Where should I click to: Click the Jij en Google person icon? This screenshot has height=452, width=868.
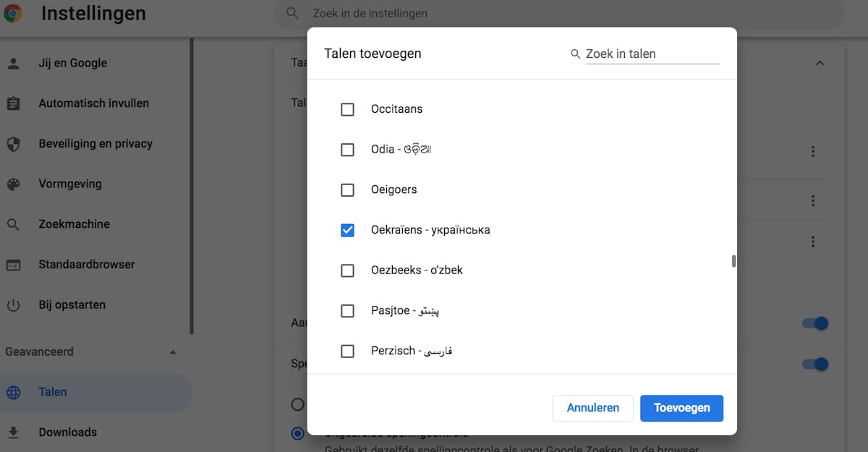[13, 63]
